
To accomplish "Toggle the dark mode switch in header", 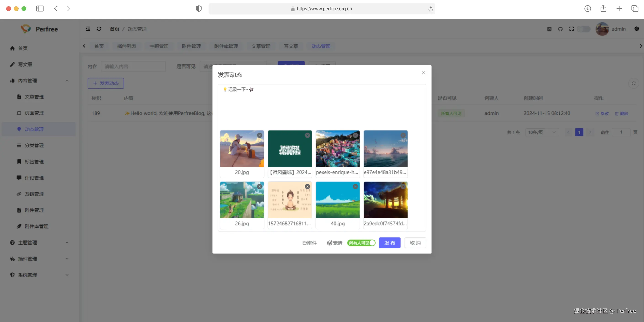I will [x=583, y=29].
